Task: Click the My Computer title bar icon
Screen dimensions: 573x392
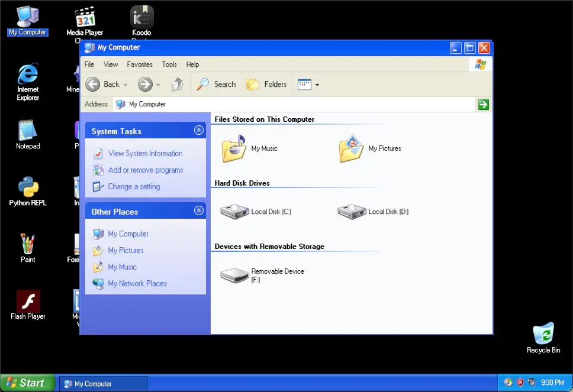Action: pyautogui.click(x=89, y=47)
